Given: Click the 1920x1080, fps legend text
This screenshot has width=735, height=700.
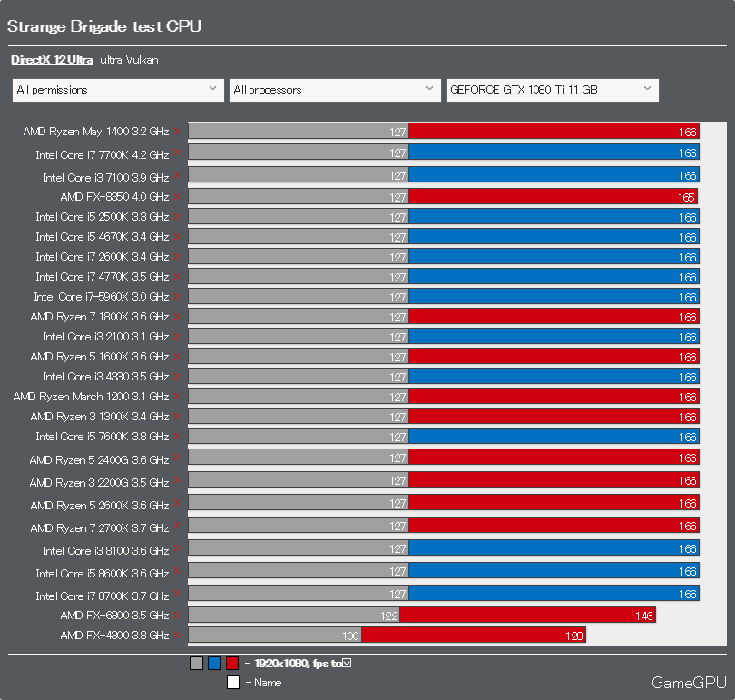Looking at the screenshot, I should 299,663.
